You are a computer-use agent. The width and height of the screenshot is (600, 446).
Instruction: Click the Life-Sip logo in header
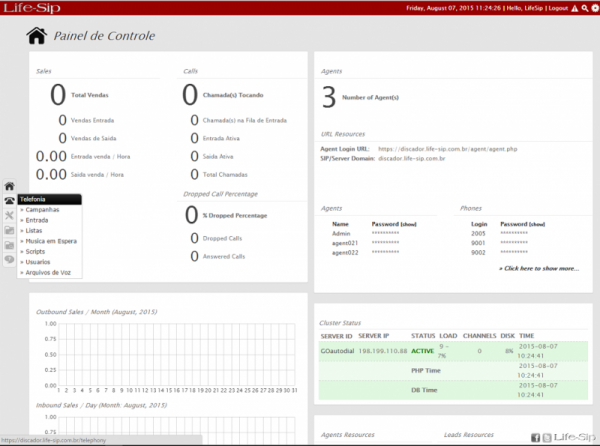[x=32, y=8]
